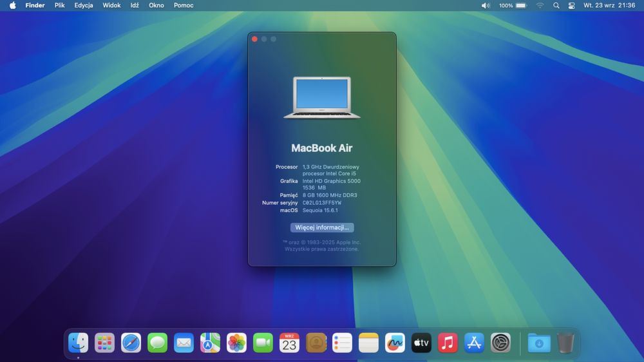The image size is (644, 362).
Task: Open Maps app in the Dock
Action: (x=210, y=343)
